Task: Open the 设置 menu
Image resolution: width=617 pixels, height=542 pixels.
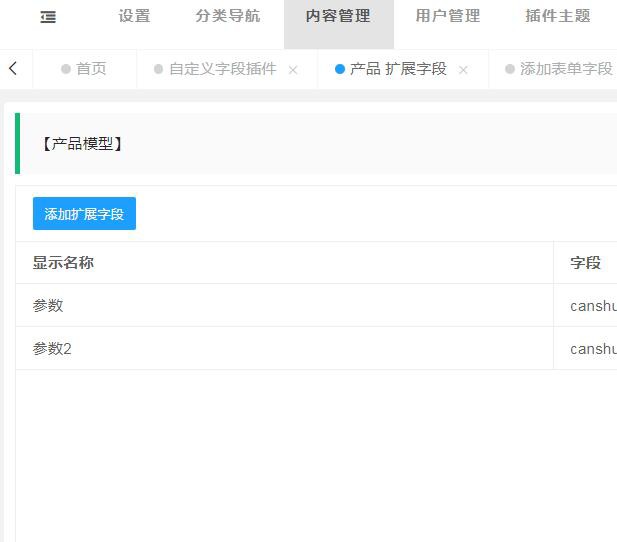Action: (x=134, y=16)
